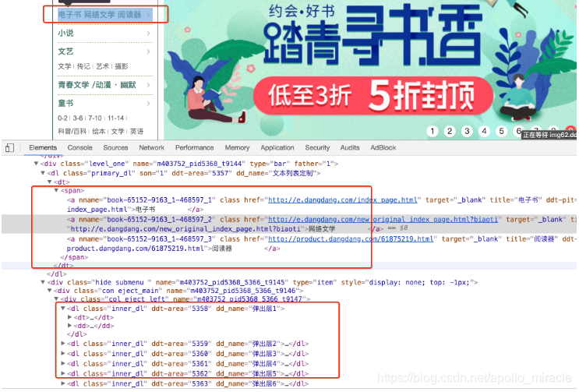This screenshot has height=392, width=579.
Task: Collapse the dl with ddt-area 5358
Action: pyautogui.click(x=63, y=308)
